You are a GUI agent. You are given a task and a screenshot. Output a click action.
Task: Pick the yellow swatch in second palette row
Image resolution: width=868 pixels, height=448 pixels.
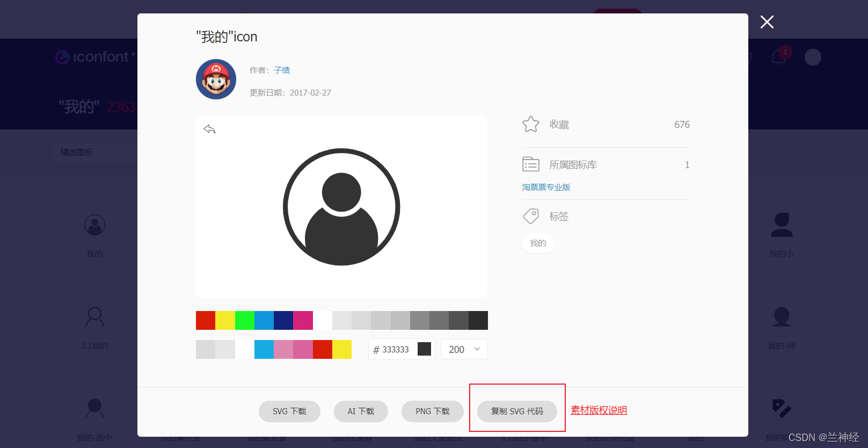point(342,349)
